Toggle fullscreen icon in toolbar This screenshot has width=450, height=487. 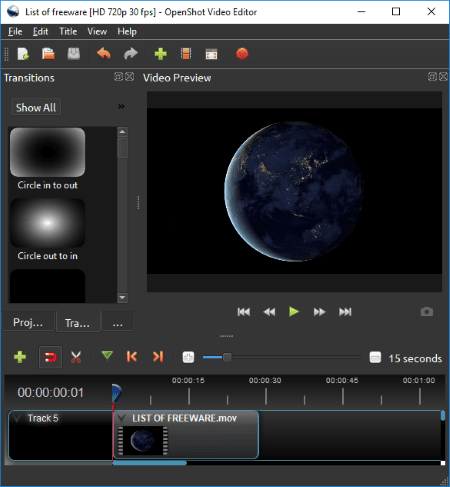click(x=211, y=54)
